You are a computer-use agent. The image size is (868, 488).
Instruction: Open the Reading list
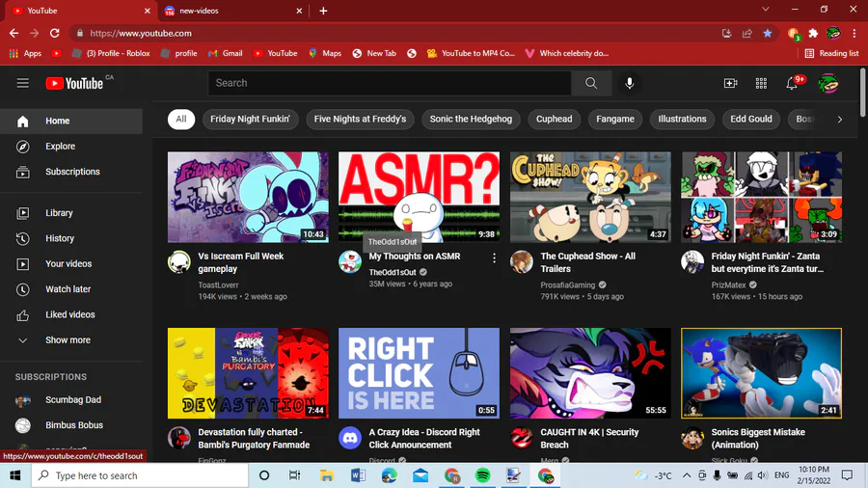click(x=832, y=53)
